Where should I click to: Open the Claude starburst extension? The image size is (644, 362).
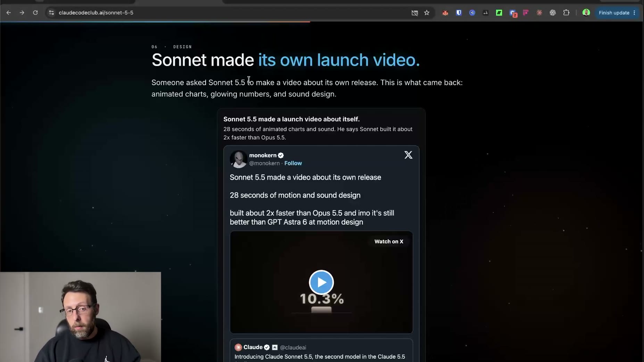539,13
